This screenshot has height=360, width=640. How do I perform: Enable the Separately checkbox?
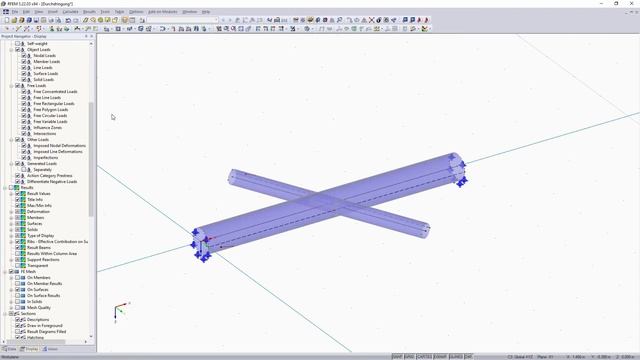point(24,169)
